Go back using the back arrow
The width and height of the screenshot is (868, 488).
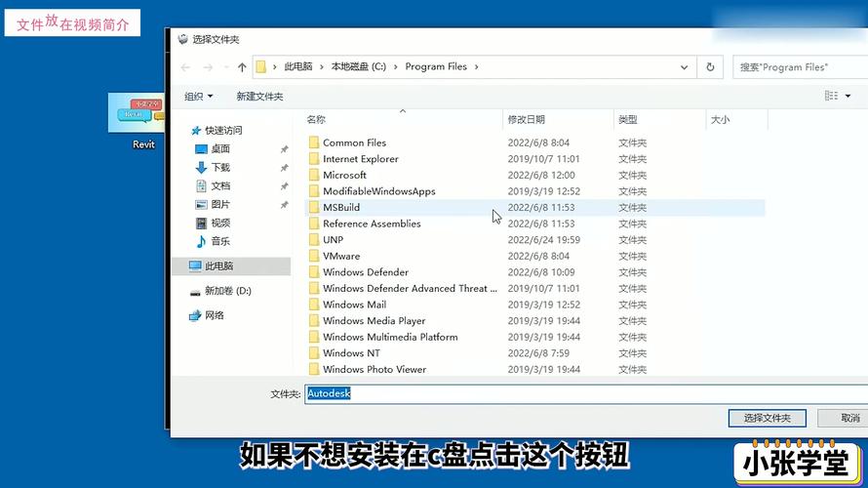pyautogui.click(x=185, y=67)
